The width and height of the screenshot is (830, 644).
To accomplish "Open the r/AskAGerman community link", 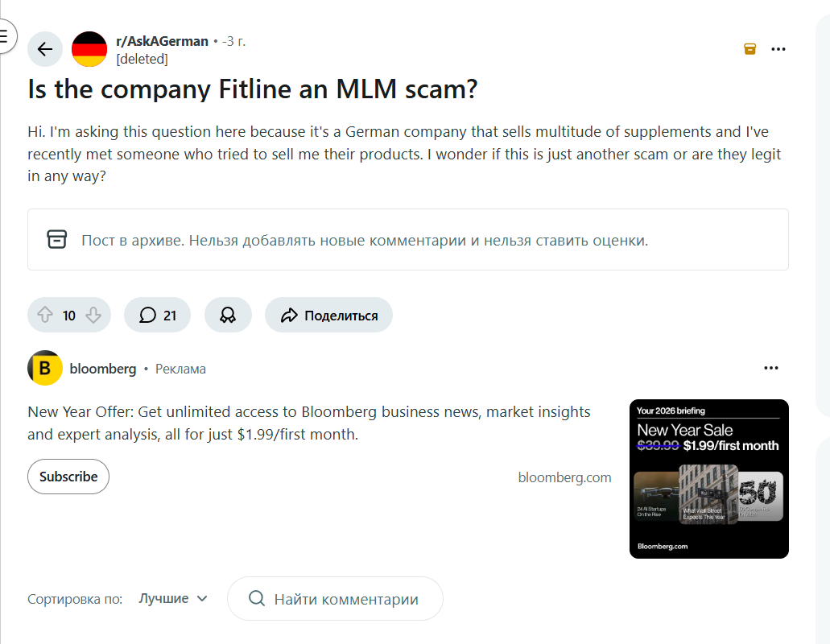I will pyautogui.click(x=162, y=41).
